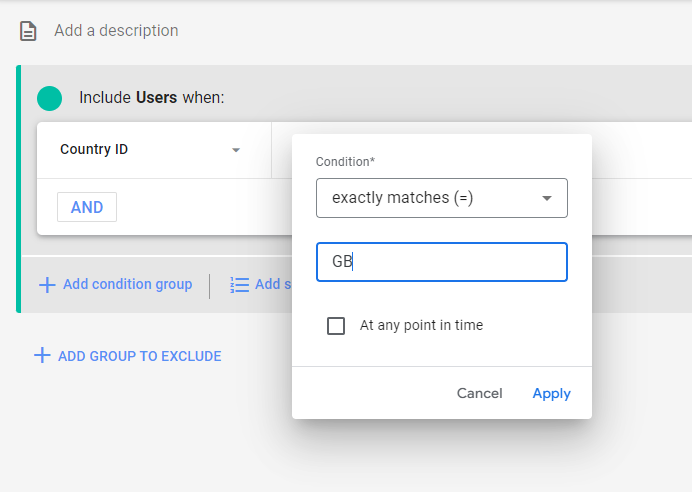This screenshot has height=492, width=692.
Task: Open the Country ID dimension selector
Action: (150, 150)
